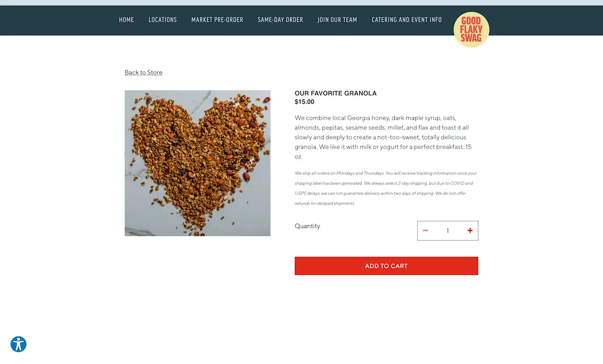Click the Quantity label
This screenshot has width=603, height=364.
[x=308, y=226]
